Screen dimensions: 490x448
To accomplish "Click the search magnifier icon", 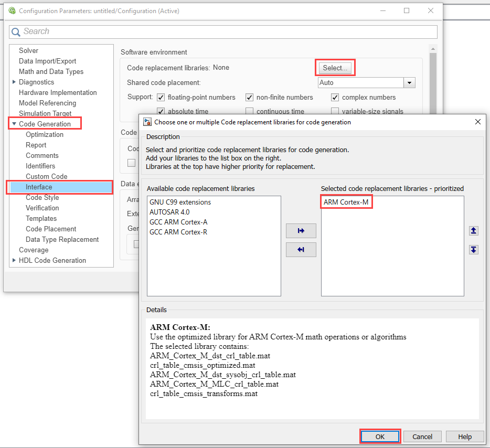I will click(16, 32).
